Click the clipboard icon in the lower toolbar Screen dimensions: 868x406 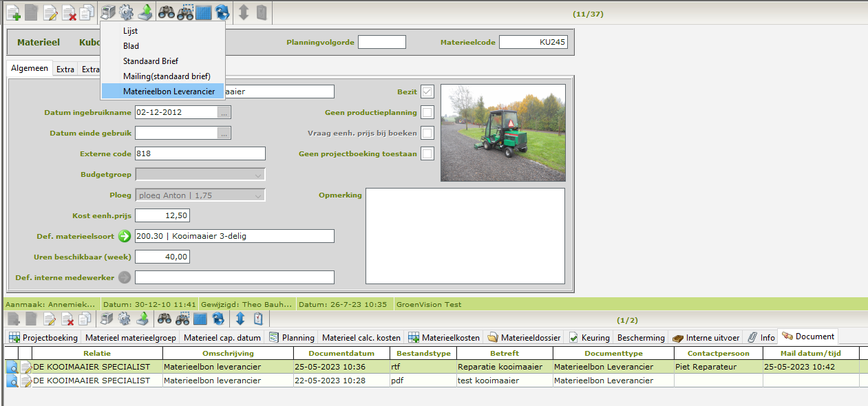tap(259, 319)
